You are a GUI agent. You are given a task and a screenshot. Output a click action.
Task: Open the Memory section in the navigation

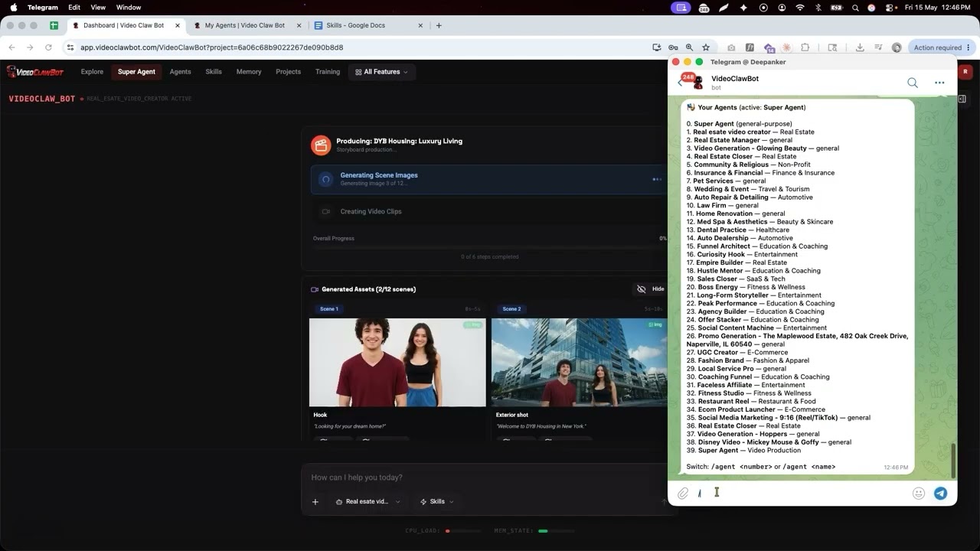(x=249, y=72)
